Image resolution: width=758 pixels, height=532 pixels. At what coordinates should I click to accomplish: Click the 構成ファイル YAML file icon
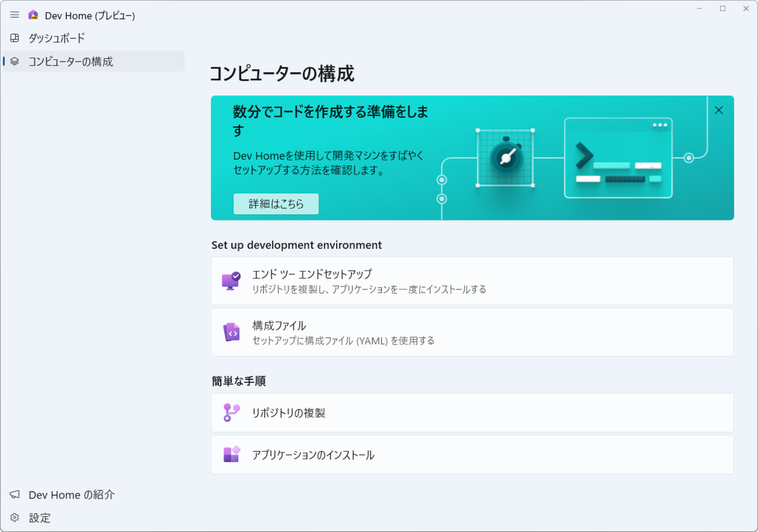click(232, 332)
